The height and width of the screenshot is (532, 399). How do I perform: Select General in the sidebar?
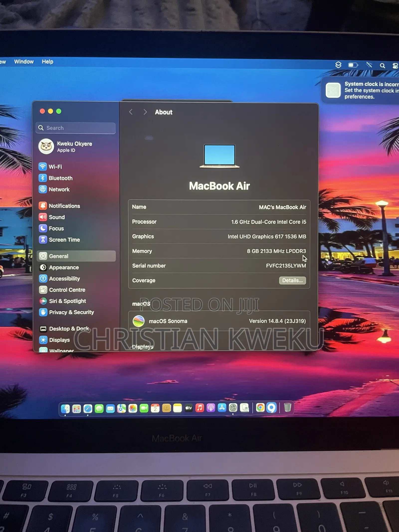(x=76, y=256)
